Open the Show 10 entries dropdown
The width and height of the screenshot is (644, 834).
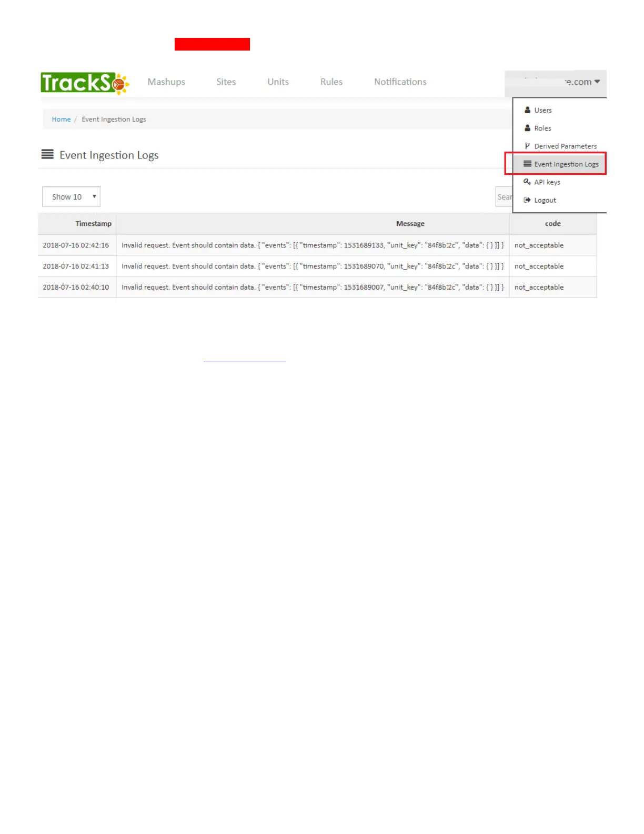click(71, 196)
